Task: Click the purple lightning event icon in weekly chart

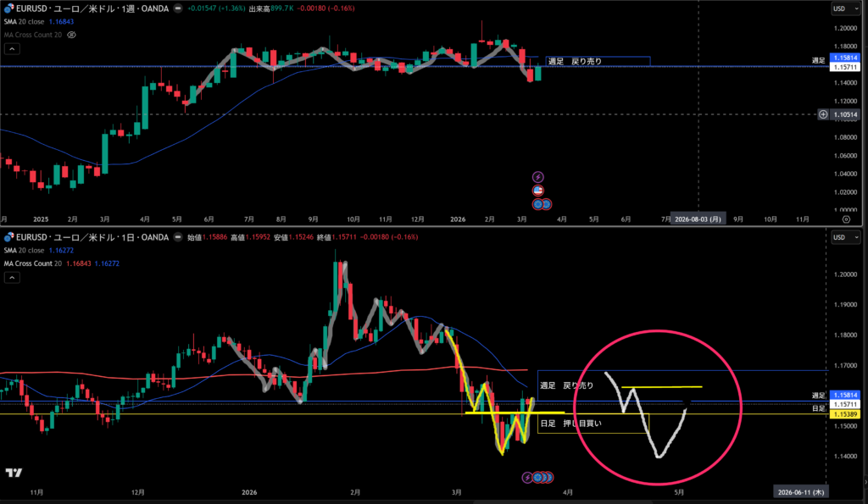Action: tap(537, 176)
